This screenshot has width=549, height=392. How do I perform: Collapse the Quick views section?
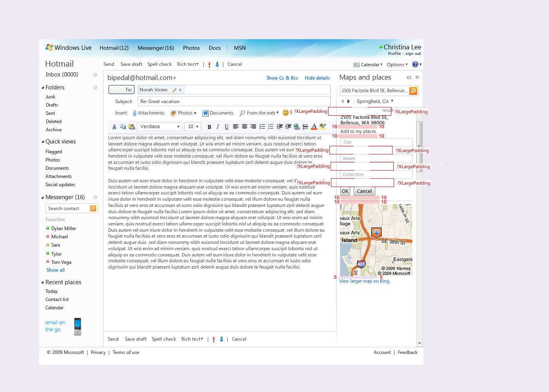point(43,142)
